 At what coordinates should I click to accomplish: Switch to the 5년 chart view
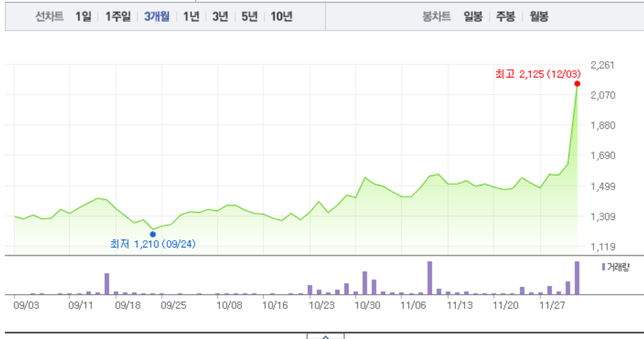click(x=249, y=16)
